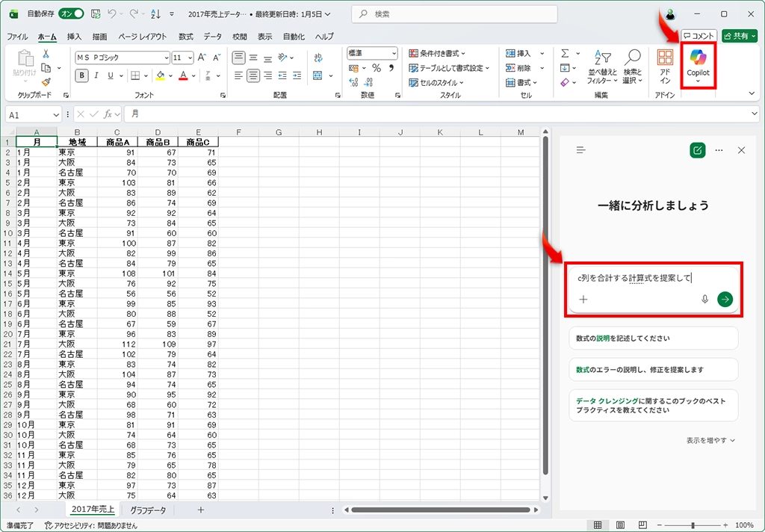Click the 表示を増やす link in Copilot
The width and height of the screenshot is (765, 532).
point(710,441)
